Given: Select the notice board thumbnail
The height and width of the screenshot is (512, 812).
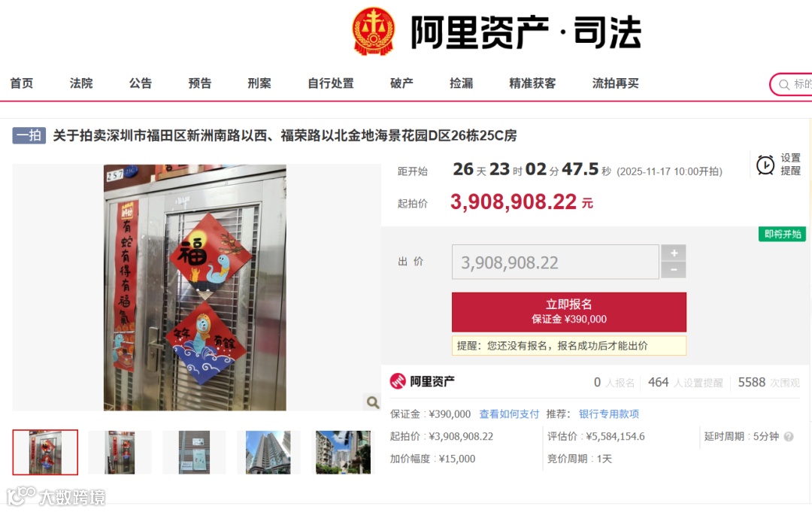Looking at the screenshot, I should point(194,452).
